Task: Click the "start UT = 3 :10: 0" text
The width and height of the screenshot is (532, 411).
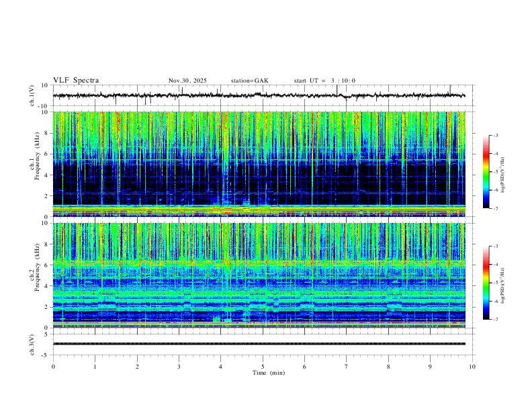Action: coord(324,81)
